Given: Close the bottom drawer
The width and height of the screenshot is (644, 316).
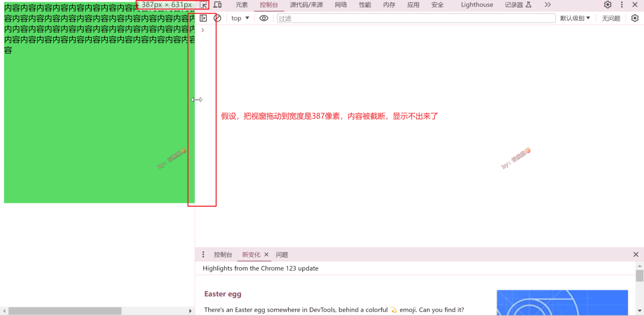Looking at the screenshot, I should pyautogui.click(x=636, y=255).
